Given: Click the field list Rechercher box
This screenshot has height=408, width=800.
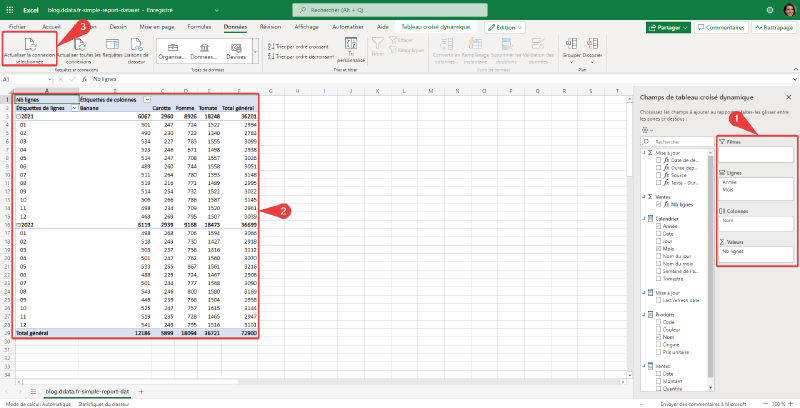Looking at the screenshot, I should (x=677, y=142).
